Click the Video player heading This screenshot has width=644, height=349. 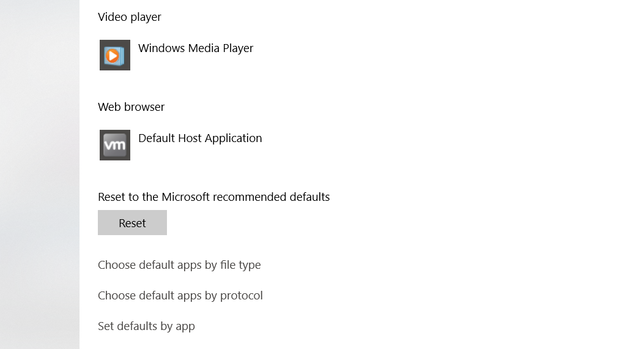coord(130,17)
